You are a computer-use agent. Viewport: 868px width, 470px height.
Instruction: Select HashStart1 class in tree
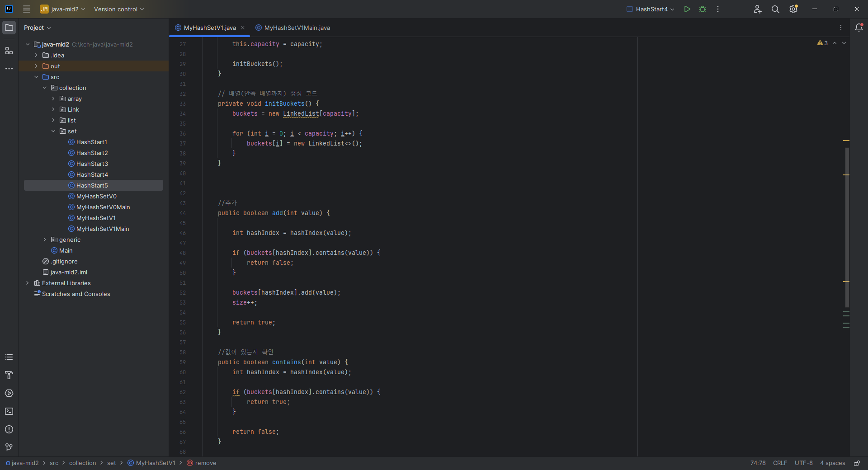click(x=92, y=142)
